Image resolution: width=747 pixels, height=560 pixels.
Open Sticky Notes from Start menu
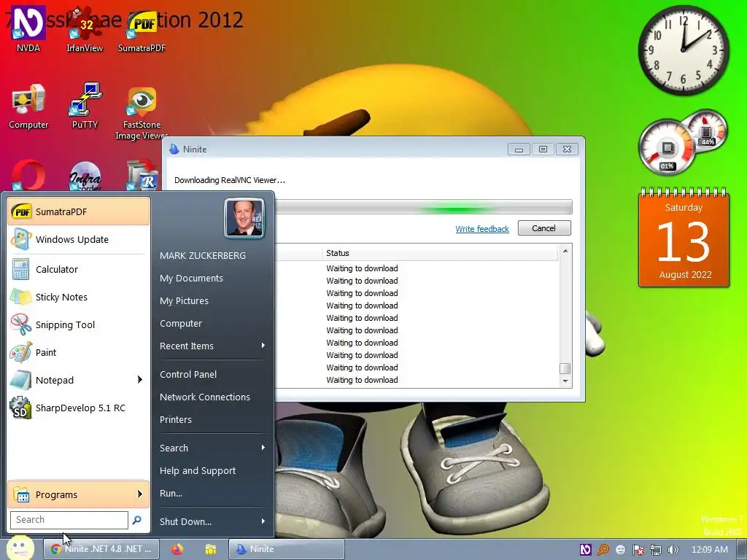point(79,297)
